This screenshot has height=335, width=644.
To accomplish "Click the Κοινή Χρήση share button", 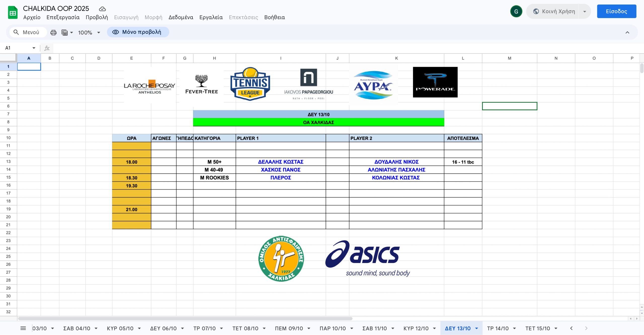I will point(554,11).
